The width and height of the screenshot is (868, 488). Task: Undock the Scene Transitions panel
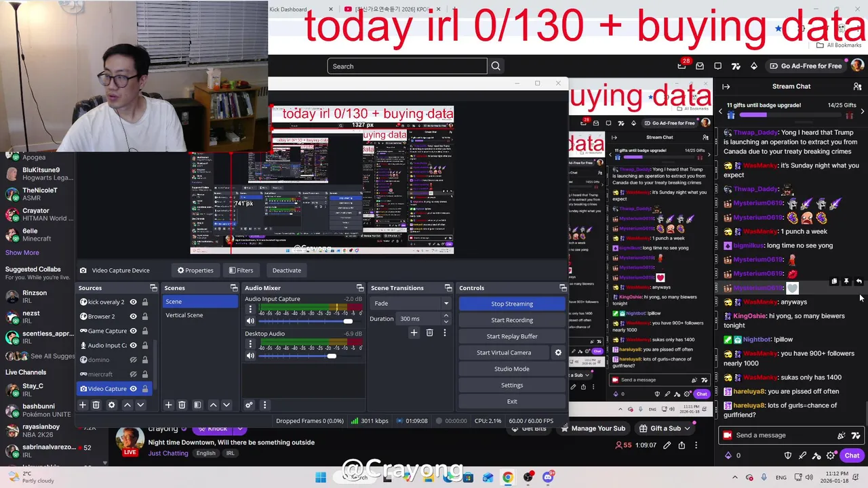click(448, 288)
